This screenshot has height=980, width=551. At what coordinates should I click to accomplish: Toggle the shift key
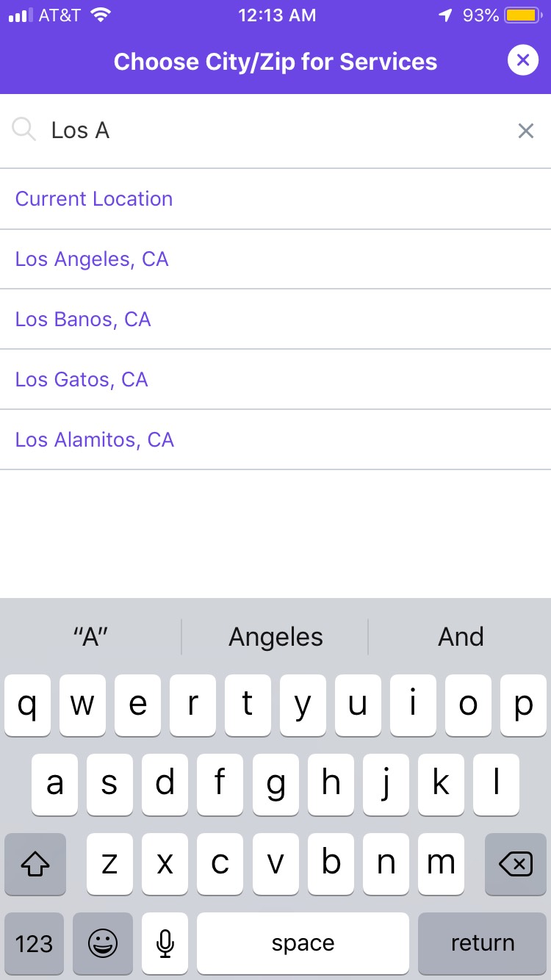pos(35,864)
